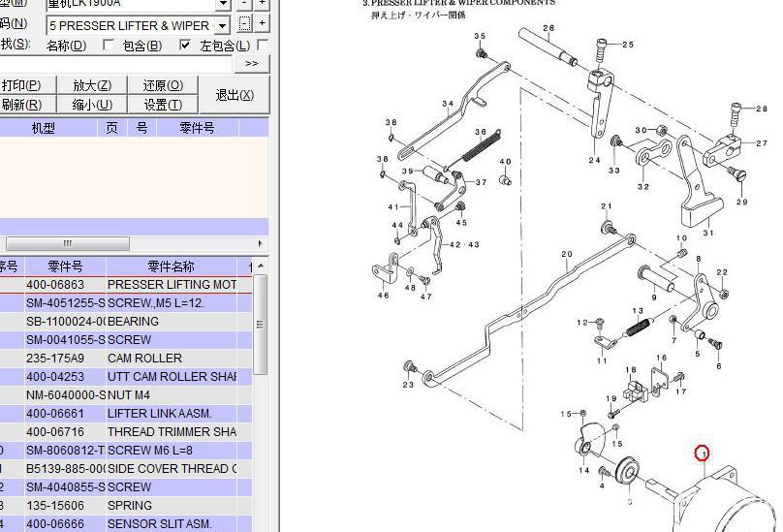Click the horizontal scrollbar right arrow
Image resolution: width=783 pixels, height=532 pixels.
tap(260, 244)
